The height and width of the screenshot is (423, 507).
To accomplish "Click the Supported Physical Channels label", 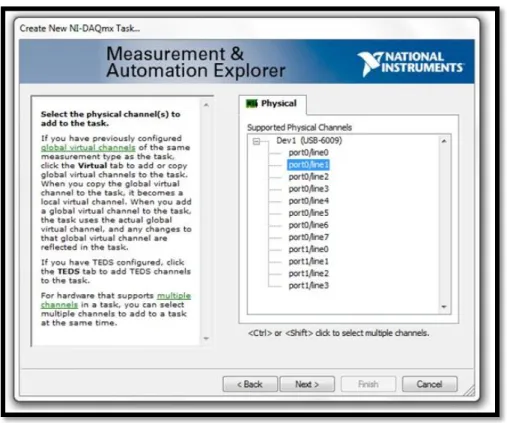I will (x=299, y=127).
